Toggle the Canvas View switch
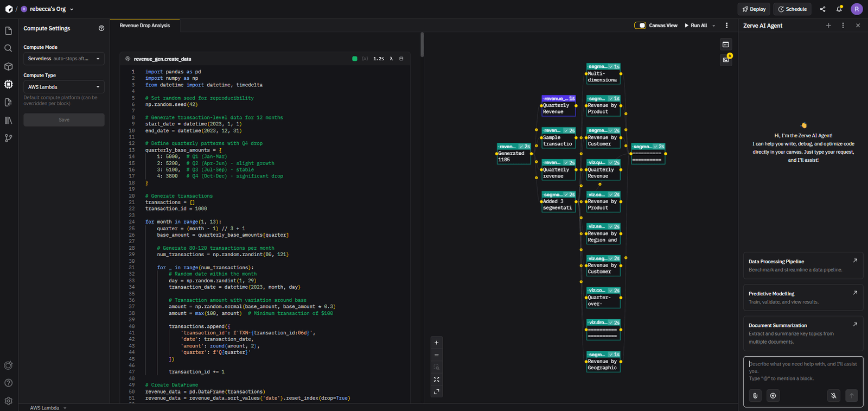This screenshot has width=868, height=411. point(640,26)
